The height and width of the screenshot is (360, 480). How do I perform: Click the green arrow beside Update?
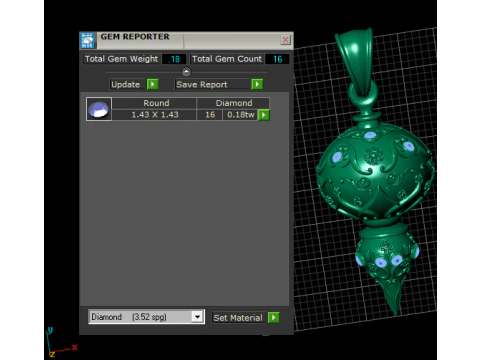153,84
